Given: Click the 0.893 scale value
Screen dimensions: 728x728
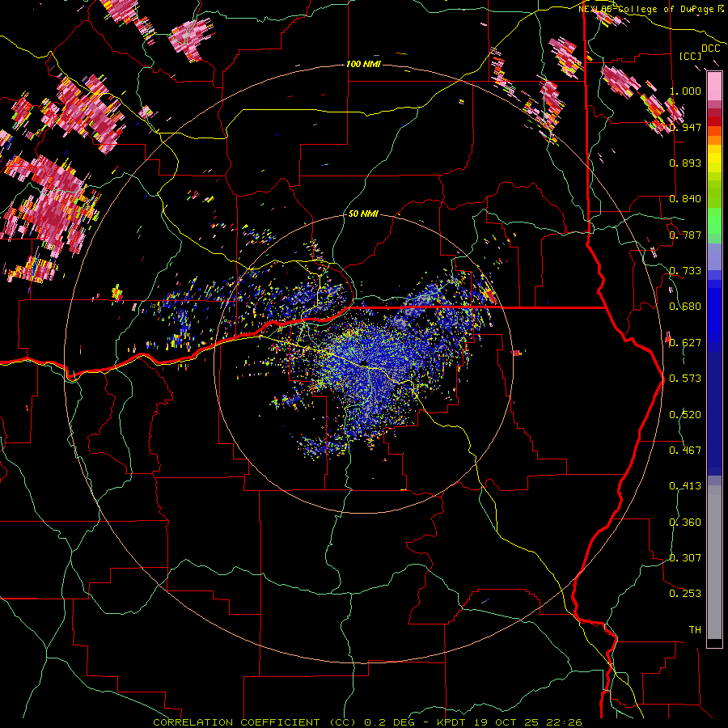Looking at the screenshot, I should [685, 163].
